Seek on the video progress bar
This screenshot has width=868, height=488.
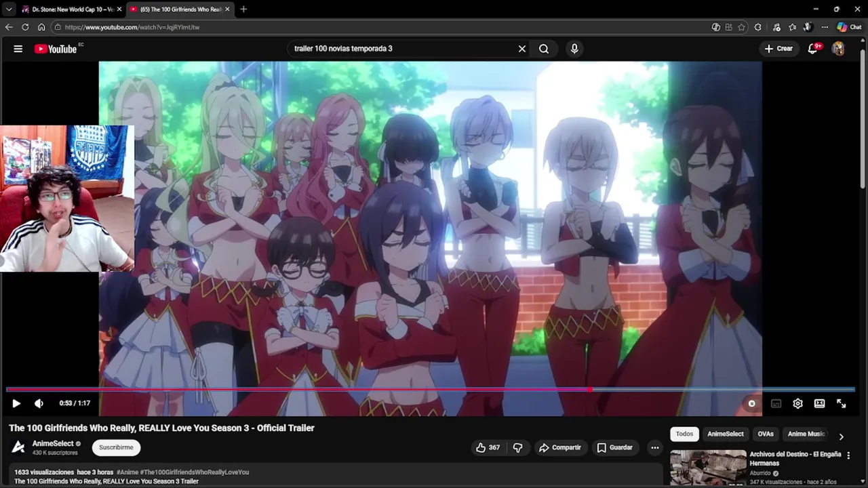(431, 390)
